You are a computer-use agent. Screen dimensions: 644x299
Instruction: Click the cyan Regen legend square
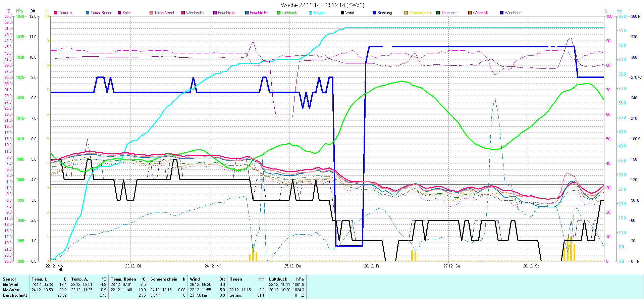pyautogui.click(x=311, y=13)
